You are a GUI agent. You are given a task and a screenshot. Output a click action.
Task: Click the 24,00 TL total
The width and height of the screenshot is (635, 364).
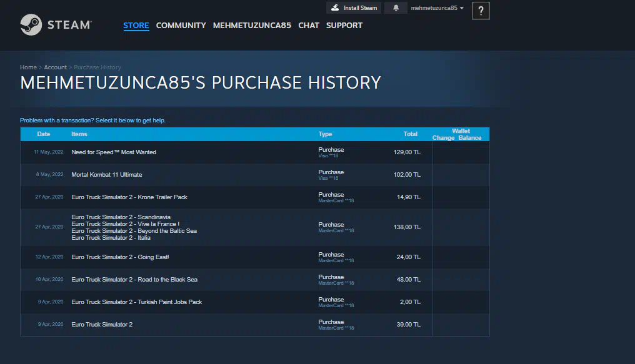click(x=409, y=257)
